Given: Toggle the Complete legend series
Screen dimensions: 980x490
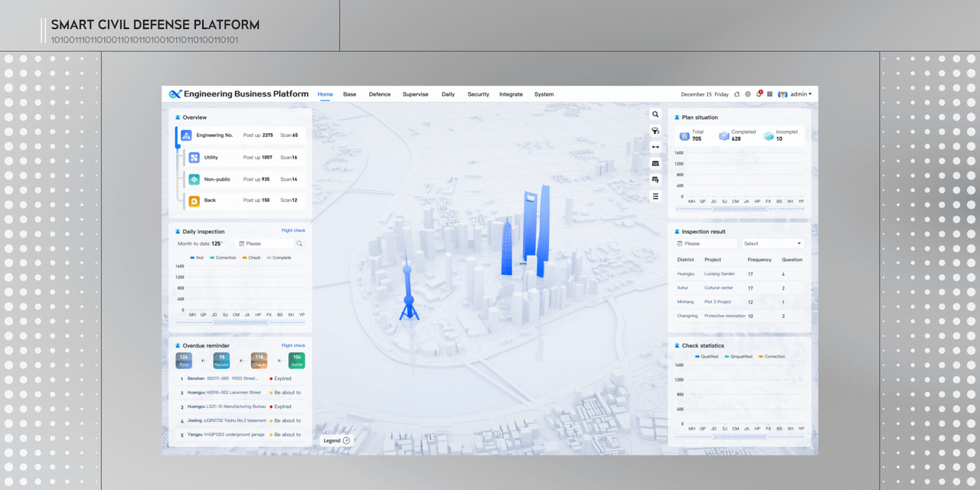Looking at the screenshot, I should coord(279,258).
